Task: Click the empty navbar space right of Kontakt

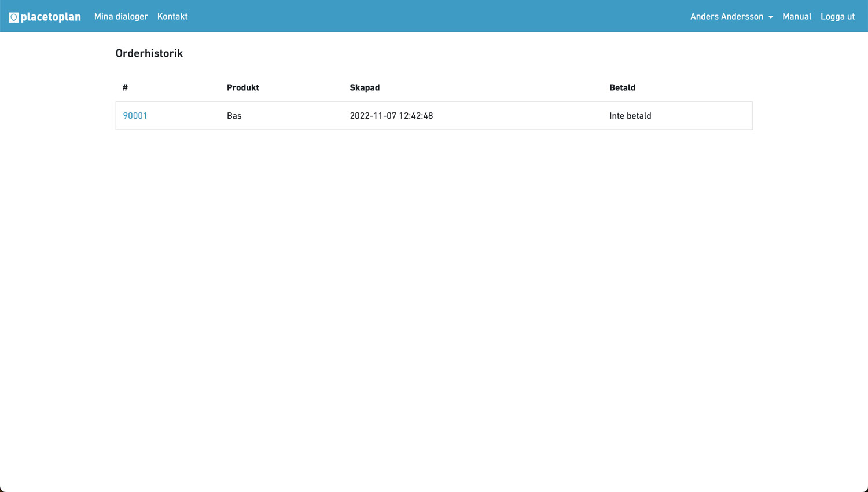Action: click(x=434, y=17)
